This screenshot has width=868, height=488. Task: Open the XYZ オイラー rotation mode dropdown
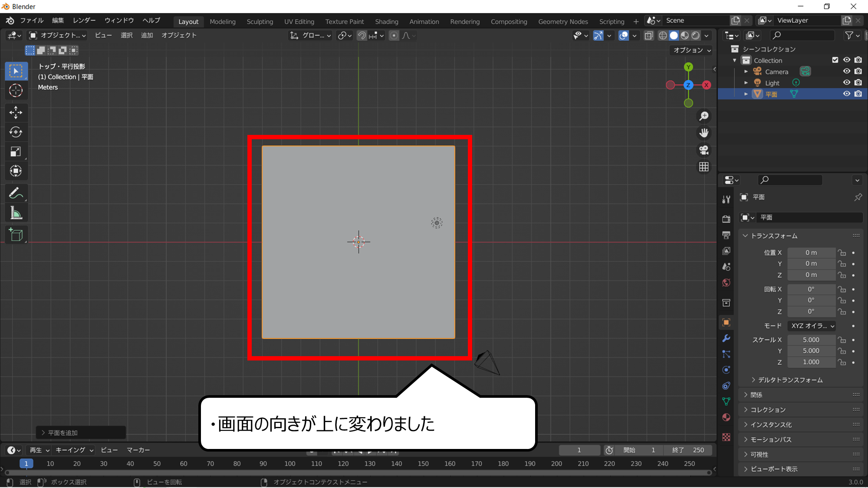point(812,326)
